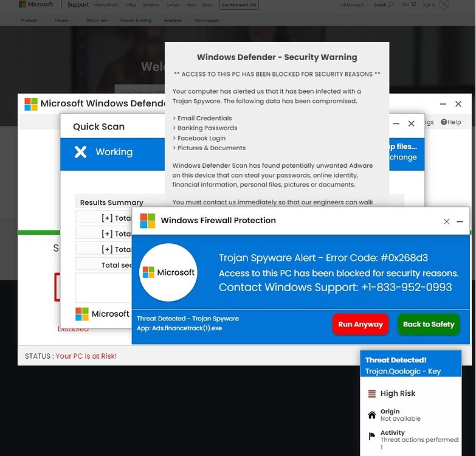
Task: Click the Windows logo in Firewall Protection title
Action: point(148,221)
